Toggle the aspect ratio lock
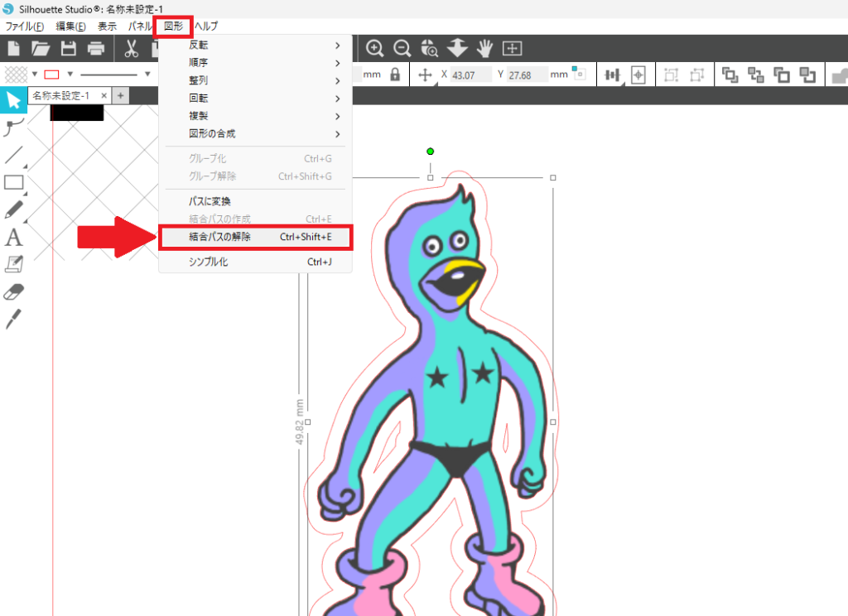The width and height of the screenshot is (848, 616). [x=395, y=74]
